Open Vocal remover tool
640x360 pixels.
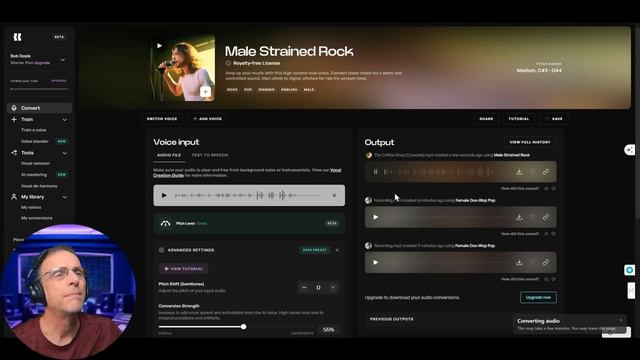click(x=36, y=163)
